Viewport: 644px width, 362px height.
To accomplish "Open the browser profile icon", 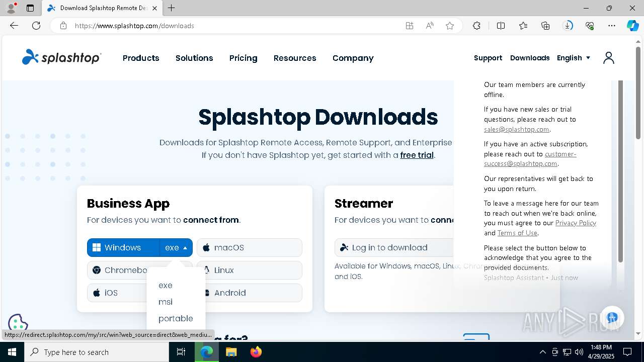I will pos(11,8).
